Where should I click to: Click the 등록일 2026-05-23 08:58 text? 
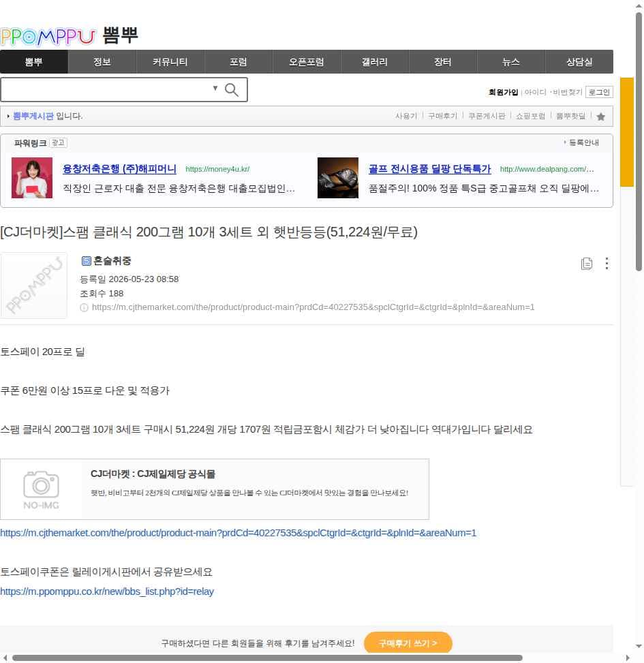[129, 279]
